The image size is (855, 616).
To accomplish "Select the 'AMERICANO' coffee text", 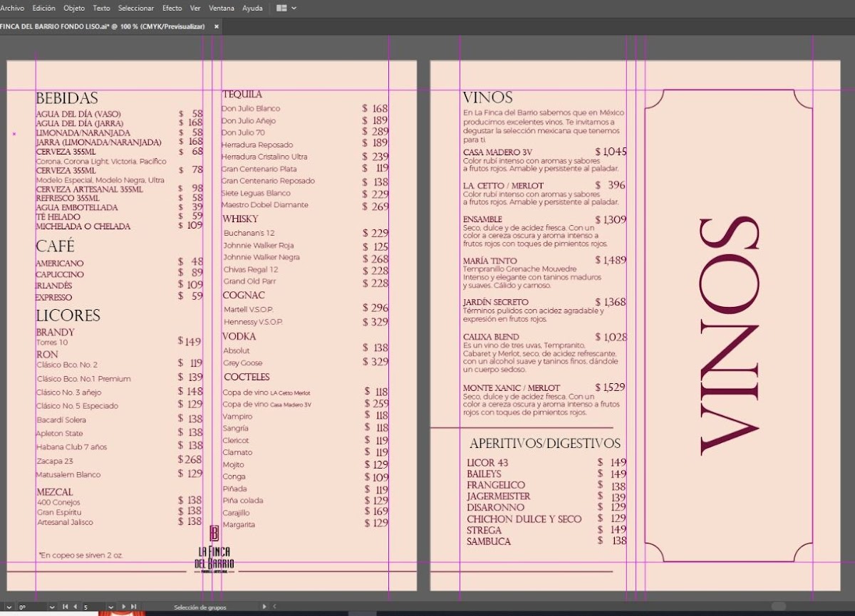I will tap(60, 263).
